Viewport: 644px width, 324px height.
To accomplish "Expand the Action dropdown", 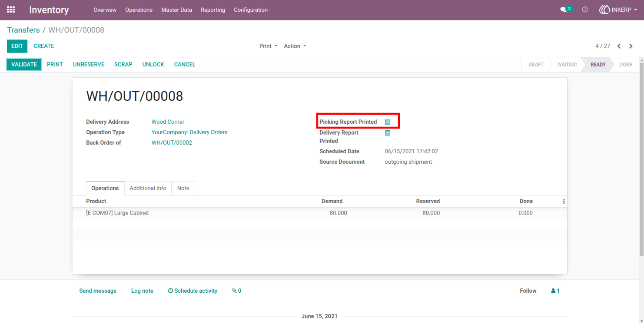I will click(295, 46).
